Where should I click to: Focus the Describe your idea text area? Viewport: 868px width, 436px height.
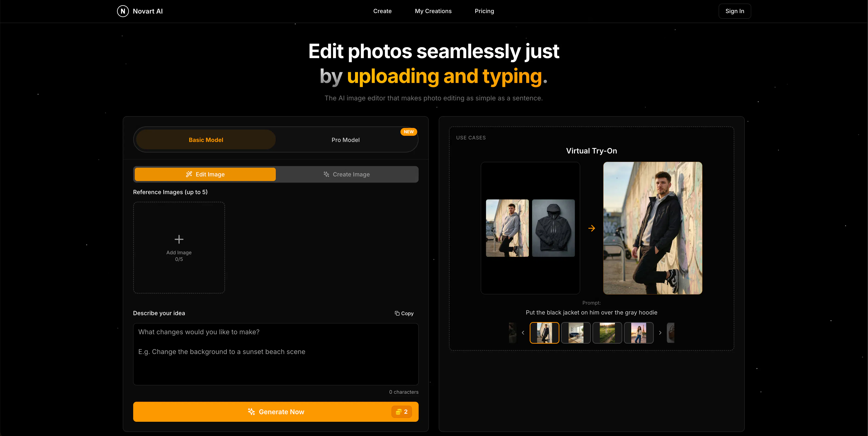276,354
